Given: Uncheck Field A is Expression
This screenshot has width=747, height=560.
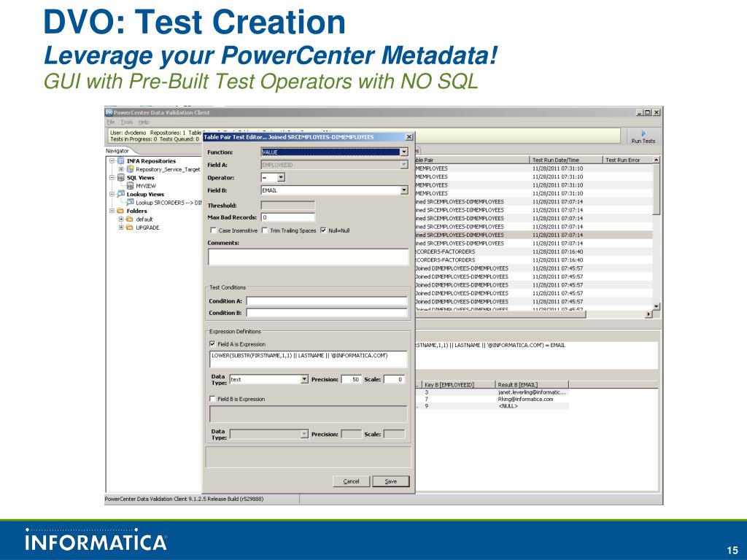Looking at the screenshot, I should coord(212,344).
